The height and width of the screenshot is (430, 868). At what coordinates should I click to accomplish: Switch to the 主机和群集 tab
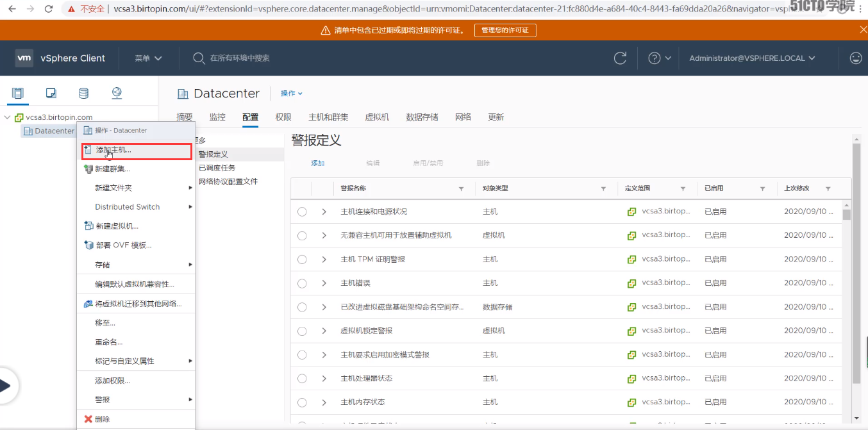click(x=328, y=117)
